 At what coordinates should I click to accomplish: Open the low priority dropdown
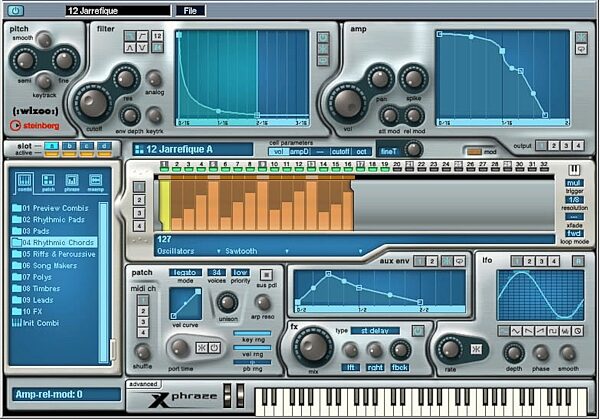pos(240,273)
